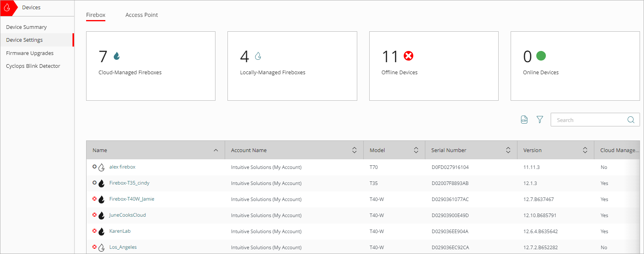Sort by Serial Number column arrows
The height and width of the screenshot is (254, 644).
(508, 150)
